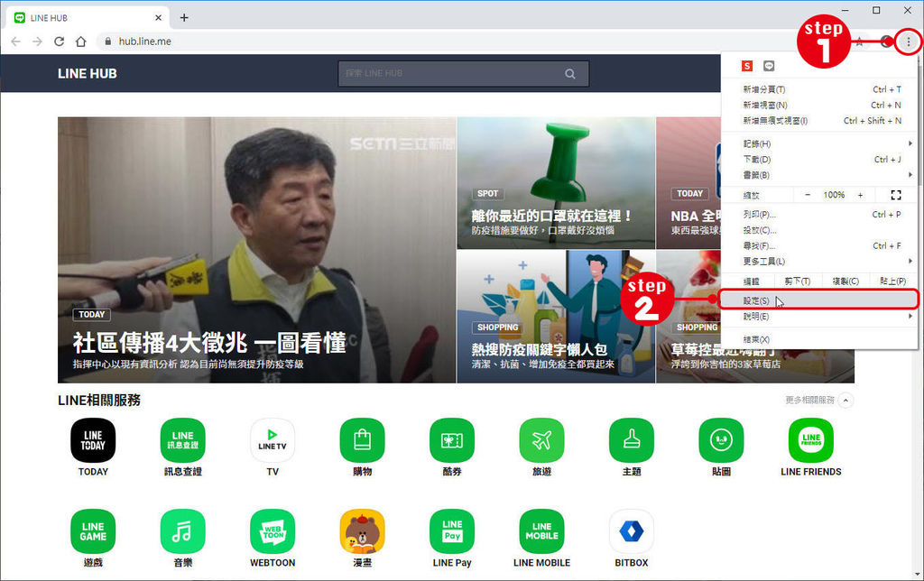Screen dimensions: 924x581
Task: Go back with the browser back arrow
Action: 16,41
